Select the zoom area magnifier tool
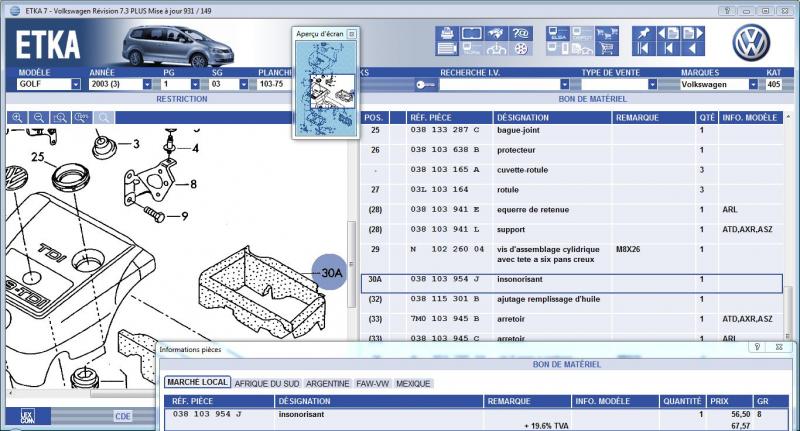This screenshot has height=431, width=800. 60,118
